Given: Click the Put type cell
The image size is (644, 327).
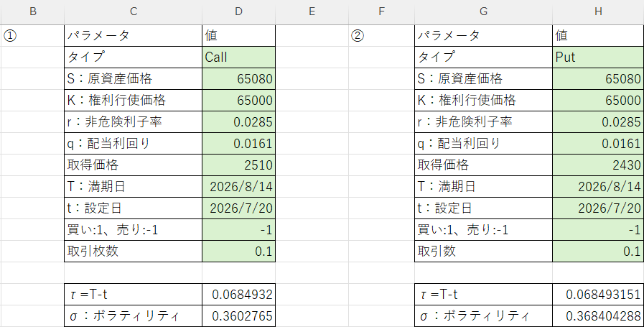Looking at the screenshot, I should [598, 57].
